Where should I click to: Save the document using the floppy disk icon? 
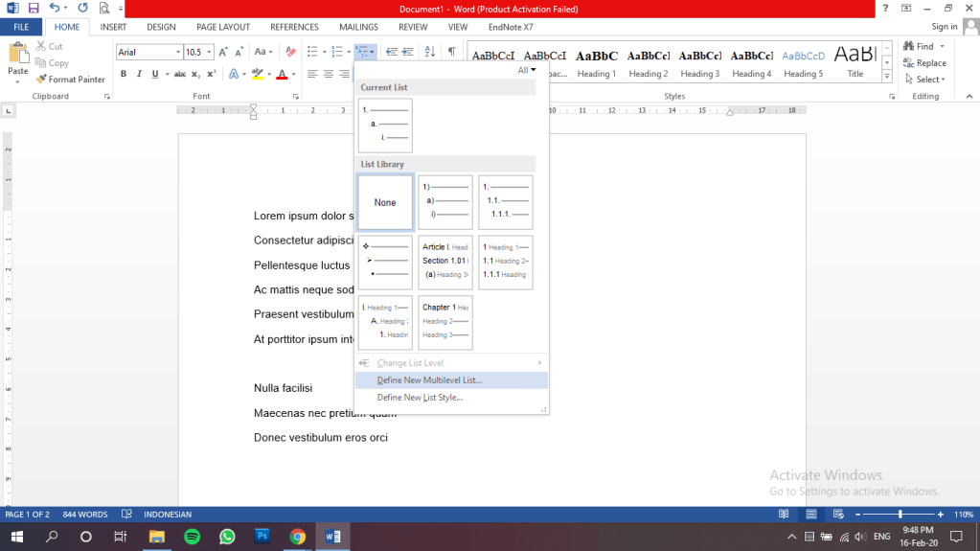[x=34, y=8]
